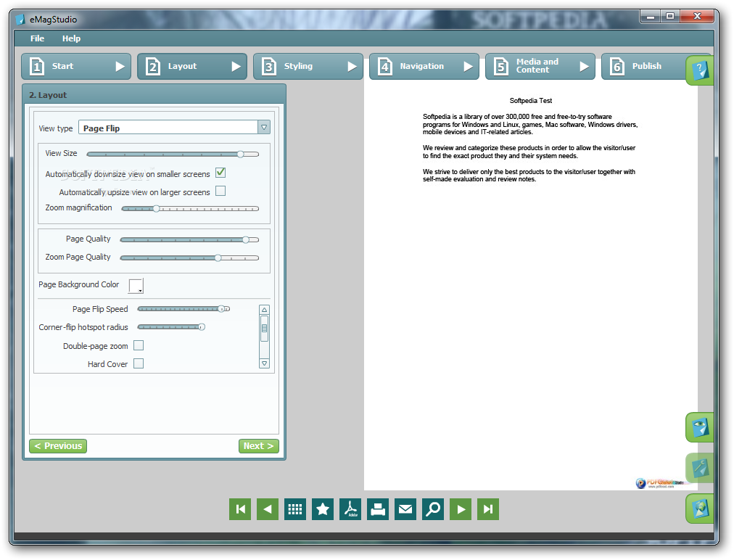
Task: Open the Page Background Color picker
Action: [x=136, y=286]
